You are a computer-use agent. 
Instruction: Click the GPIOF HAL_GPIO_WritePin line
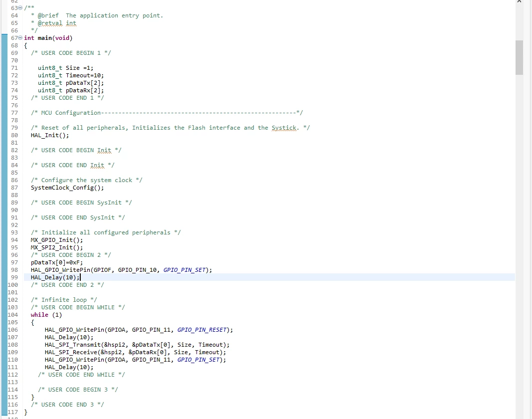(121, 270)
